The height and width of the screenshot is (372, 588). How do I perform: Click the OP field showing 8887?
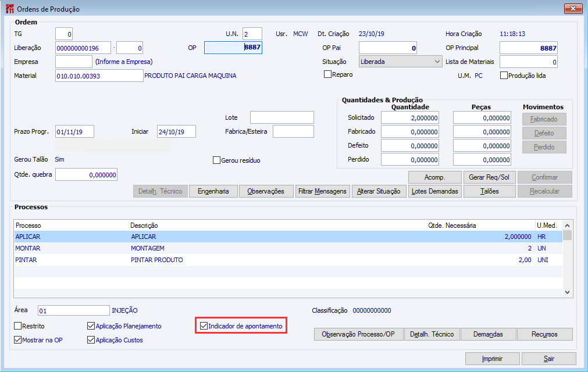(x=233, y=48)
